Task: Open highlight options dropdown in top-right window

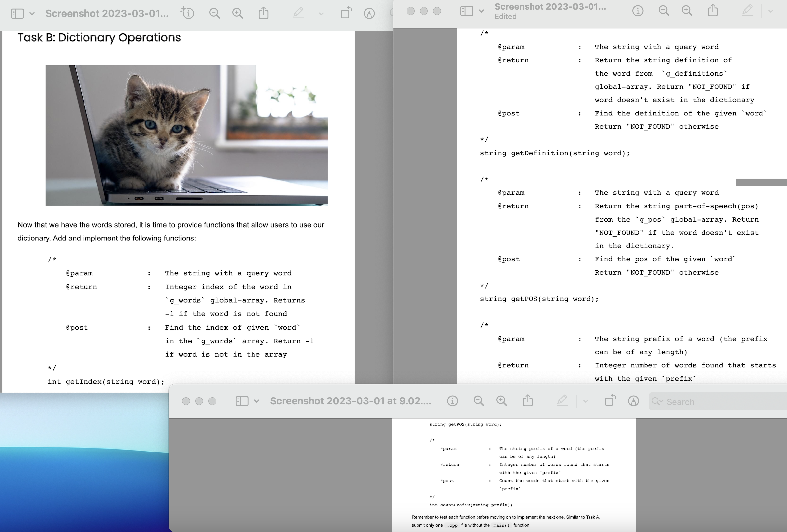Action: 771,11
